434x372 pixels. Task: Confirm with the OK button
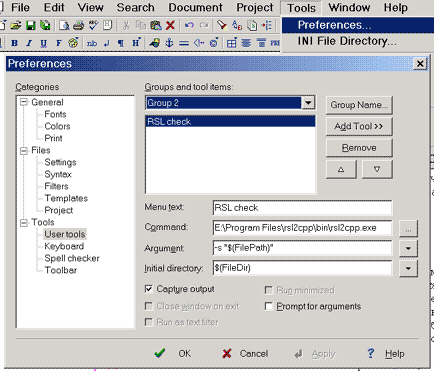(x=173, y=353)
